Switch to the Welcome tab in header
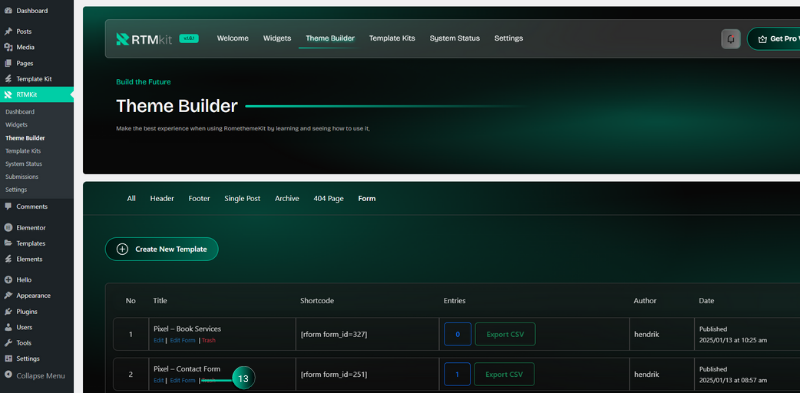The image size is (800, 393). pos(233,38)
